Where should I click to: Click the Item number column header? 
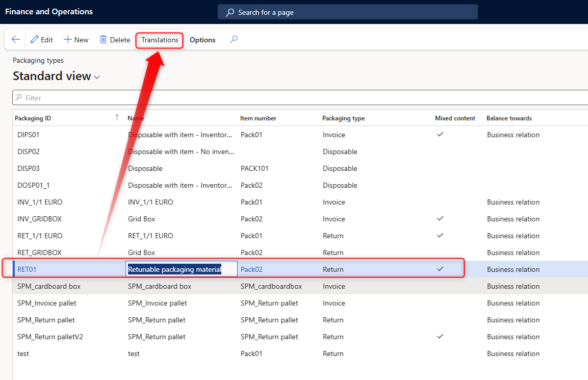[258, 118]
